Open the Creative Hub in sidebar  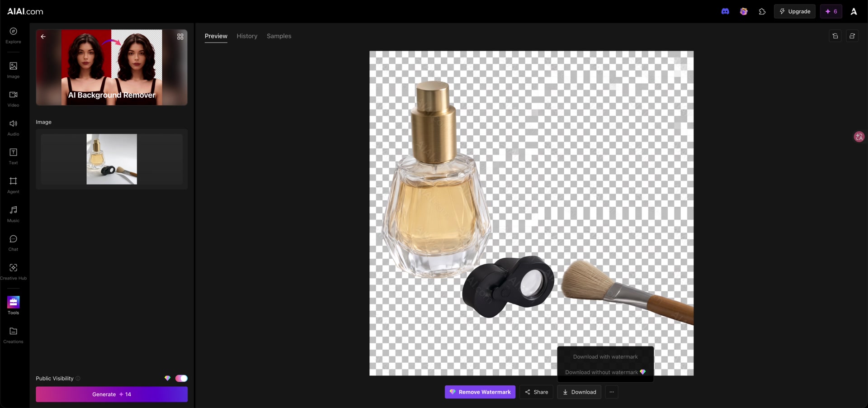(13, 272)
